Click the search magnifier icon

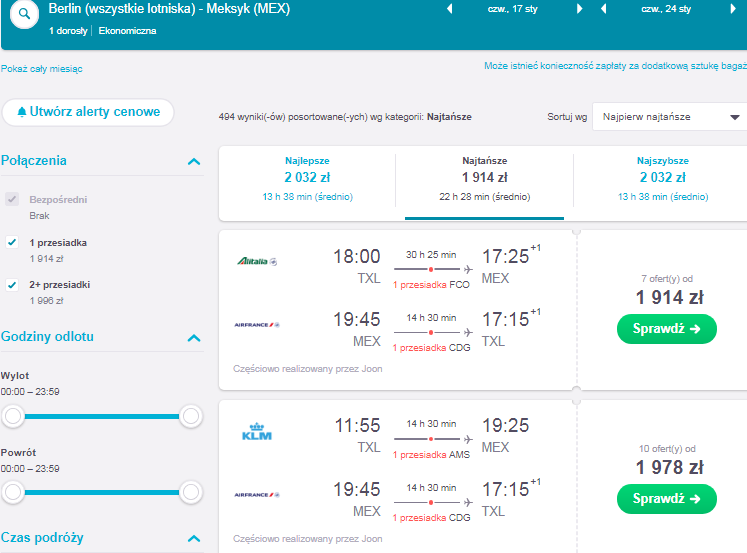click(x=24, y=14)
